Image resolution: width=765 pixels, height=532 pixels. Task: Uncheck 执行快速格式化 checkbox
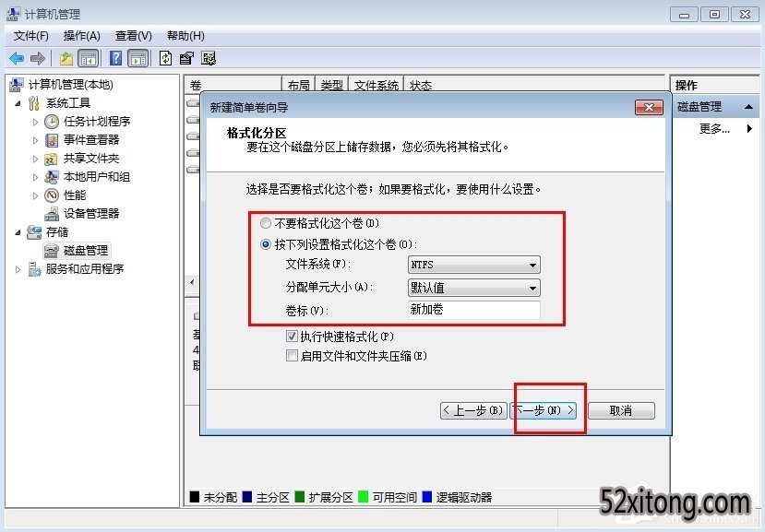[292, 336]
